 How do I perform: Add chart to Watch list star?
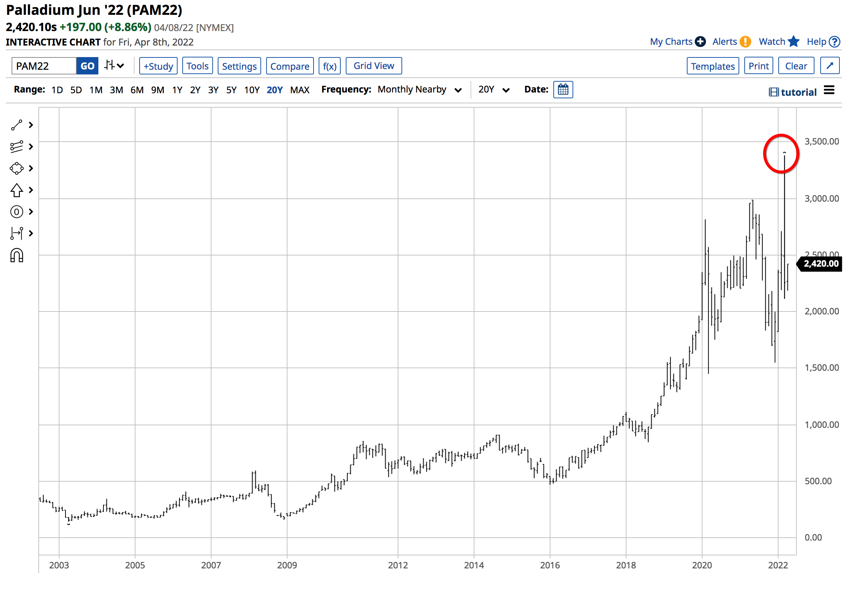pos(793,42)
